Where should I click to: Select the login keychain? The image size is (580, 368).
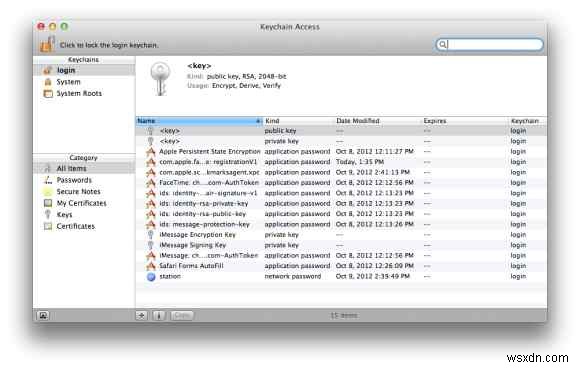(84, 70)
